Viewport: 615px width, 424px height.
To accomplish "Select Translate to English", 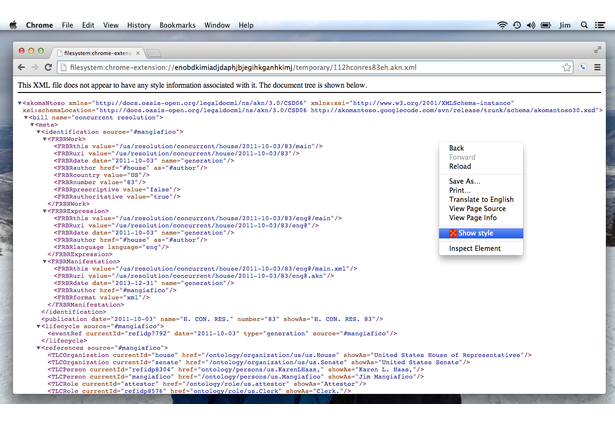I will [x=481, y=199].
